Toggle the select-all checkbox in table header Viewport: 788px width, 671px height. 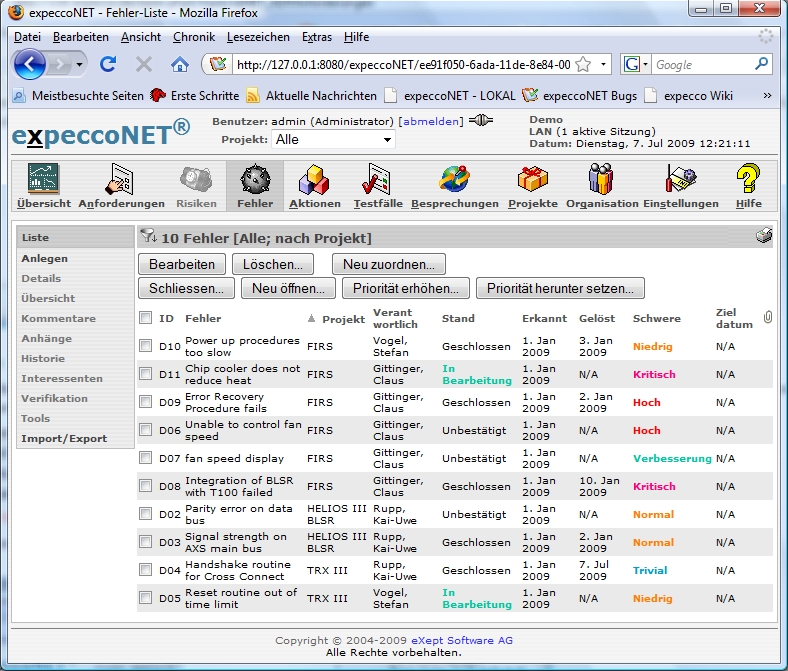point(146,318)
